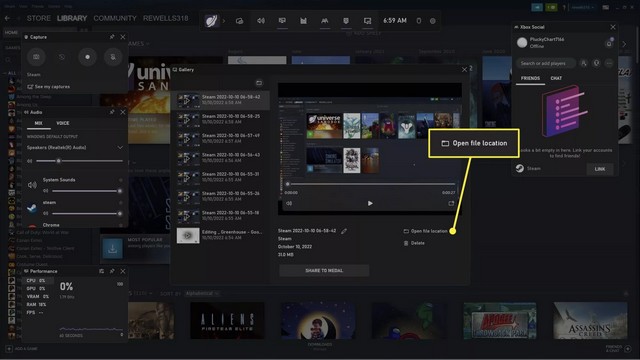Select GPU row in Performance widget
This screenshot has height=360, width=640.
coord(38,289)
